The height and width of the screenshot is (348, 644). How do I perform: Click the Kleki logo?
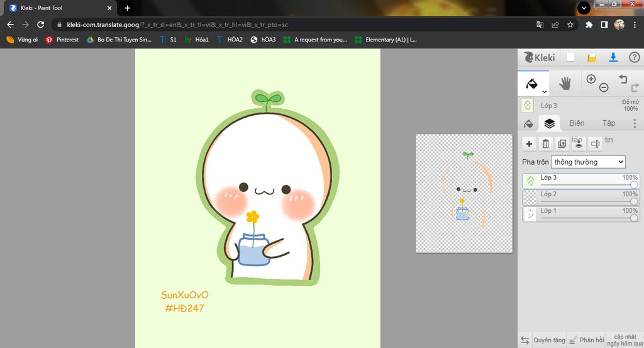coord(539,57)
